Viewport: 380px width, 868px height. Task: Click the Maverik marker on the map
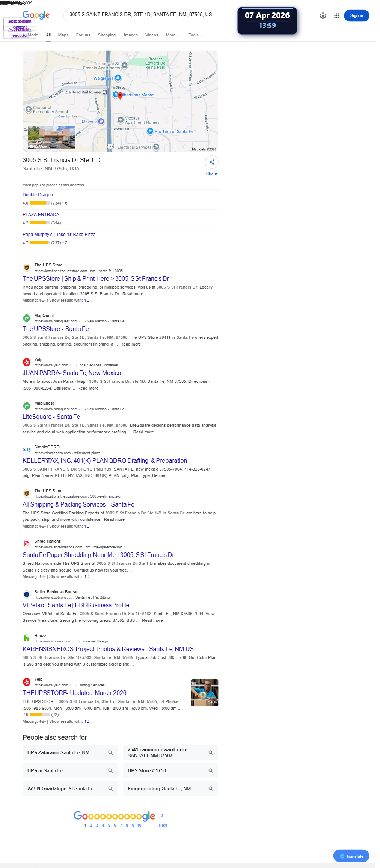101,122
